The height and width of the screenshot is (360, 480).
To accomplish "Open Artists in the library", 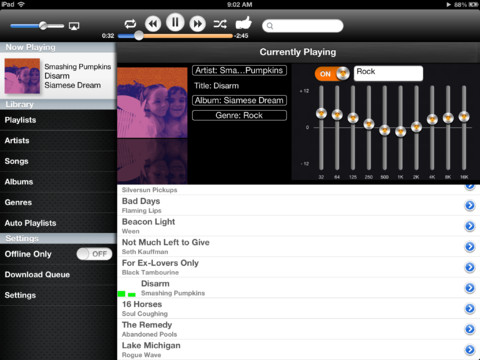I will (58, 141).
